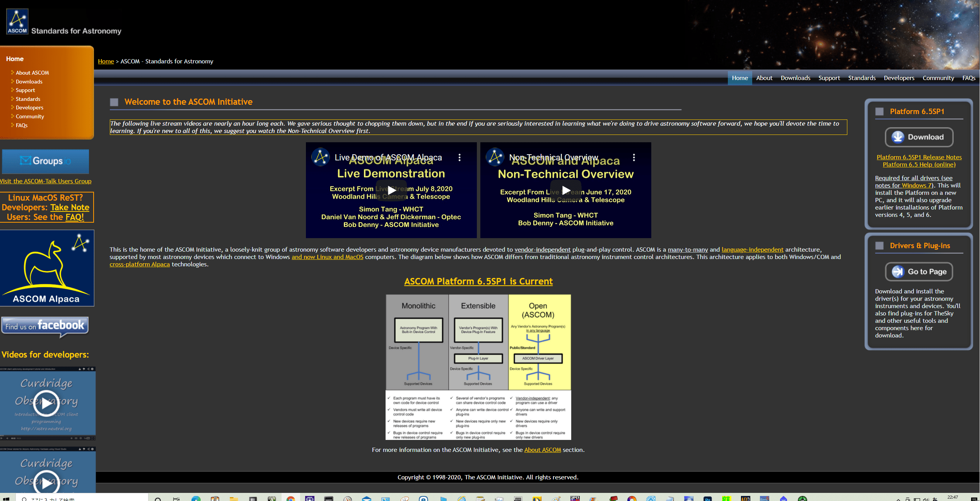Play the first Curdridge Observatory developer video
Screen dimensions: 980x501
tap(46, 403)
